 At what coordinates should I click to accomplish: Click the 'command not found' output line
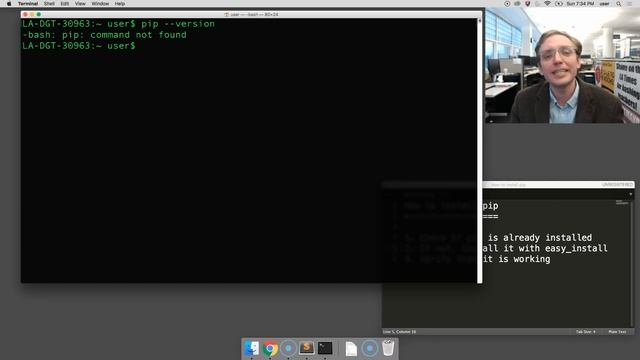[104, 35]
